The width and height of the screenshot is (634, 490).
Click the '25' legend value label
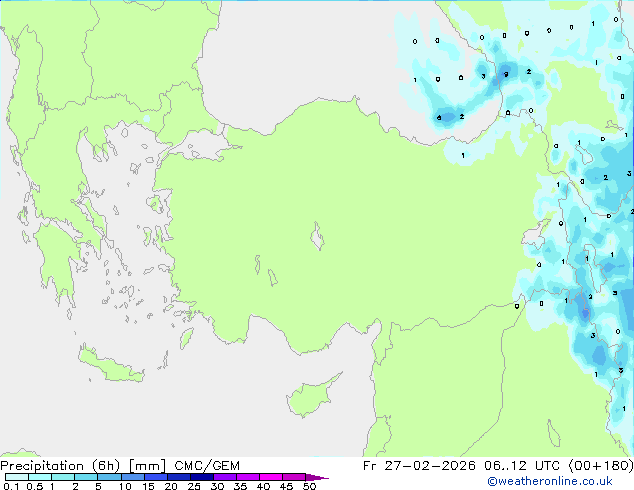click(x=194, y=486)
